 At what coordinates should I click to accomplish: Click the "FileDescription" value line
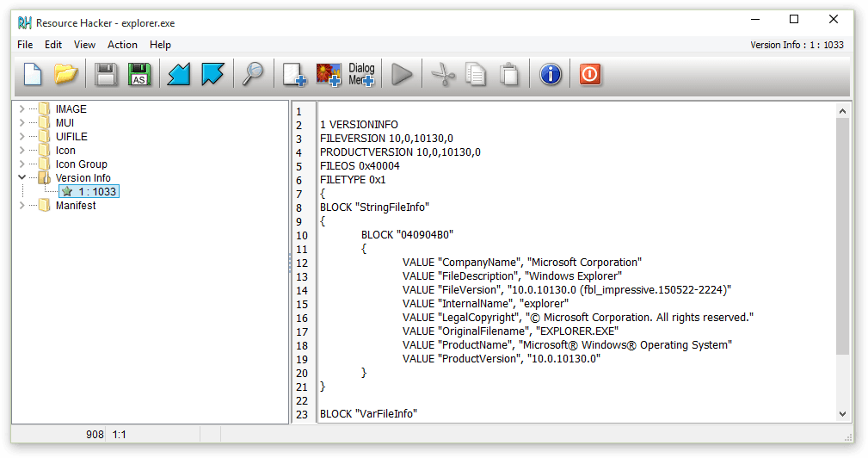512,276
